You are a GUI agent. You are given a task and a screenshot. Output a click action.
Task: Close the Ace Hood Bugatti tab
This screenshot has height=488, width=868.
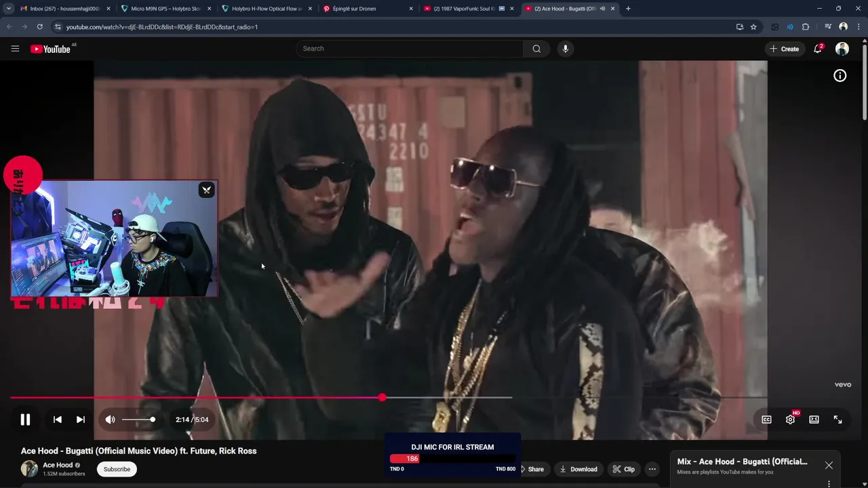pyautogui.click(x=613, y=9)
